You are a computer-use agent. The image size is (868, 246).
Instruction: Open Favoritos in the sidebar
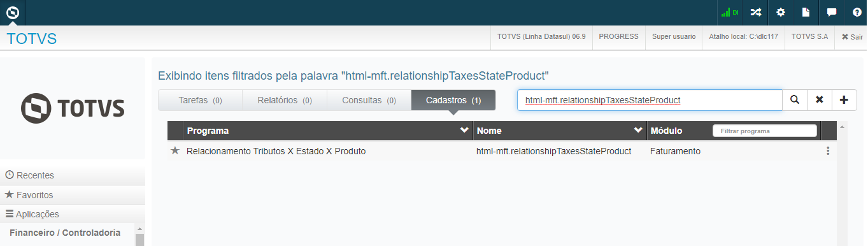click(73, 195)
